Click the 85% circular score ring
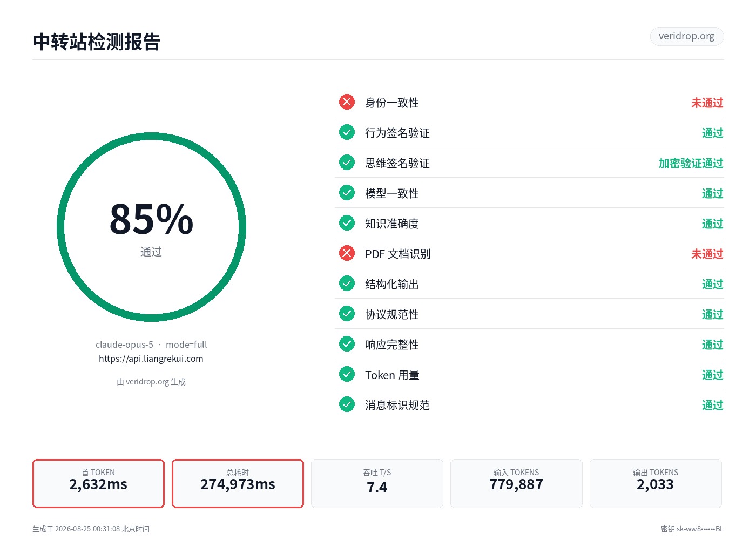The image size is (756, 540). pos(151,227)
